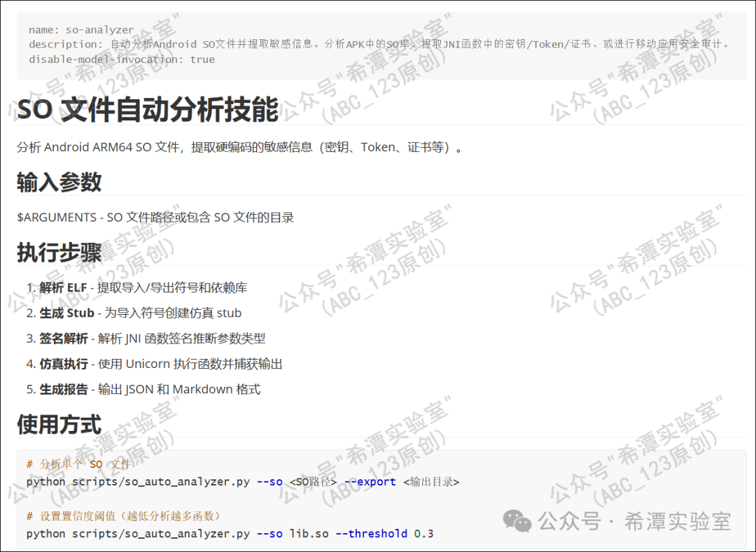This screenshot has height=552, width=756.
Task: Click the highlighted --so flag in first command
Action: point(269,482)
